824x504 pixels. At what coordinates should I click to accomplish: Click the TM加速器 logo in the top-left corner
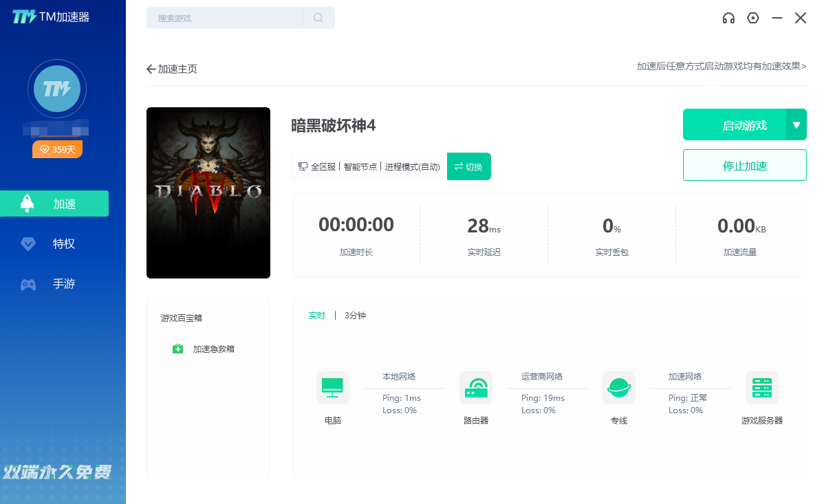(x=51, y=17)
